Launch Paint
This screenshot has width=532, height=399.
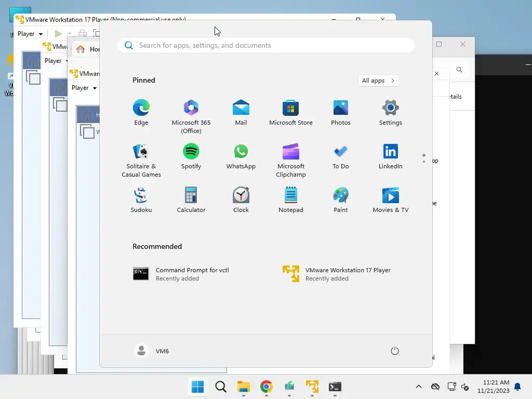341,200
